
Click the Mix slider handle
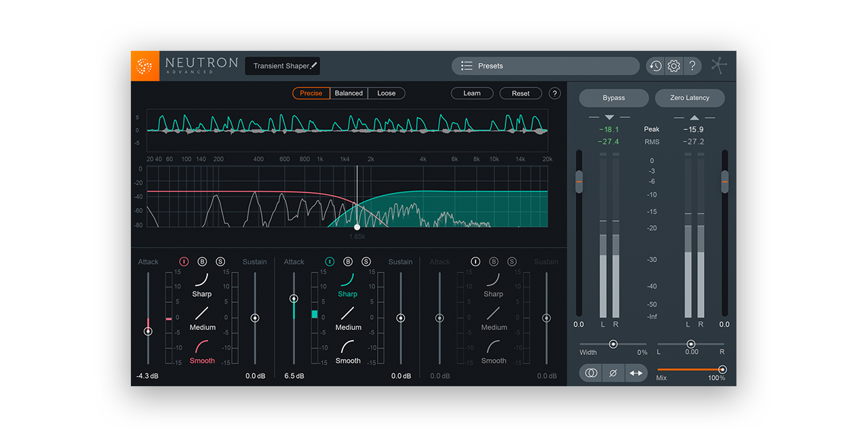click(x=722, y=369)
